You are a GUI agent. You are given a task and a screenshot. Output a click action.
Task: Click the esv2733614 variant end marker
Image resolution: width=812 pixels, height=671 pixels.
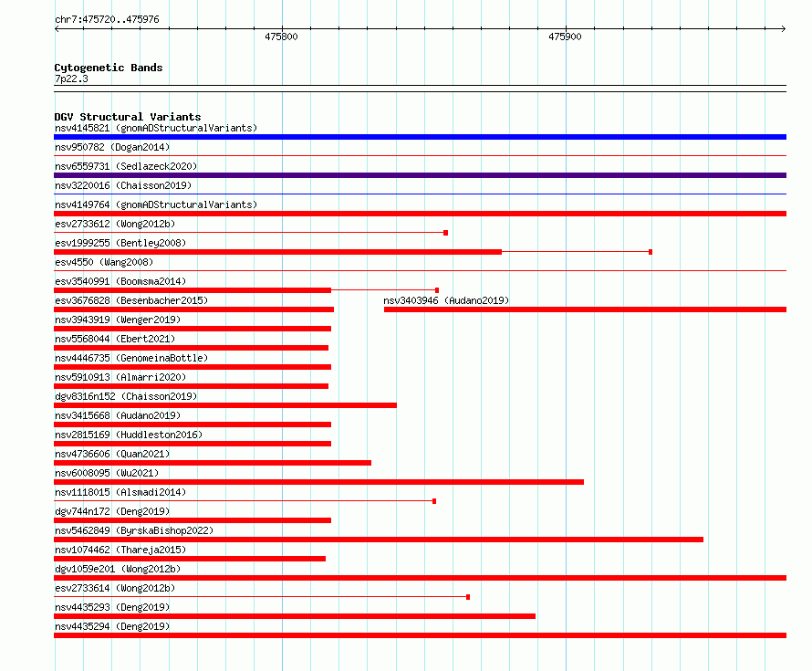468,597
